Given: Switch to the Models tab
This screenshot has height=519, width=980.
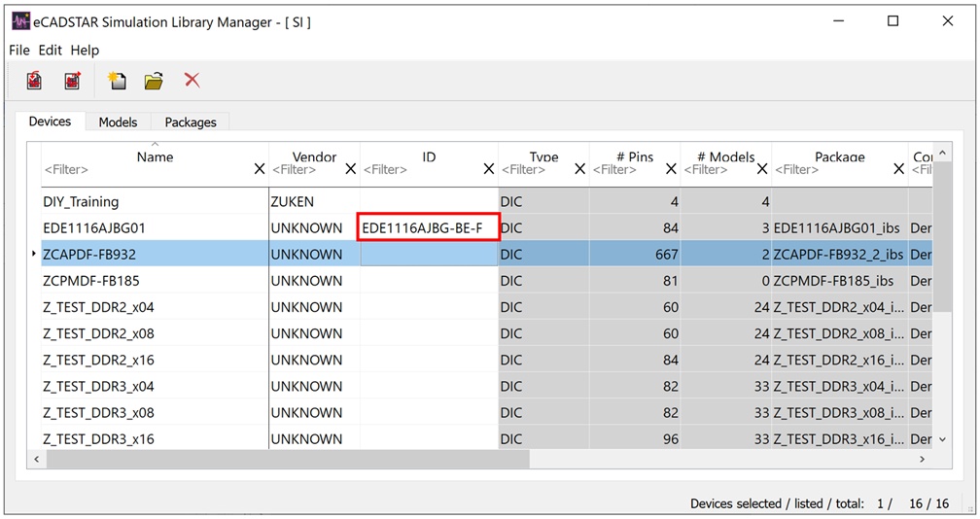Looking at the screenshot, I should (x=118, y=122).
